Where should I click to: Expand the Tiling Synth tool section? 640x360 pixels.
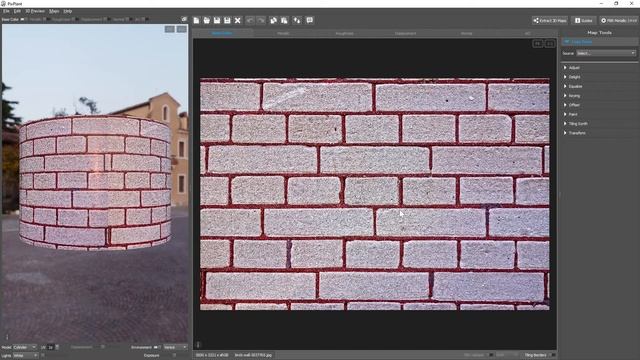[599, 124]
